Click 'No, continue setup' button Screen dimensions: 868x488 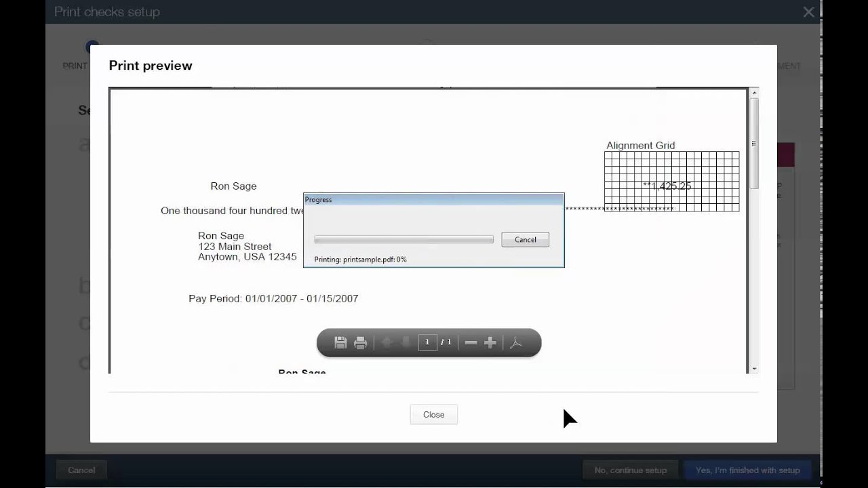click(x=631, y=470)
